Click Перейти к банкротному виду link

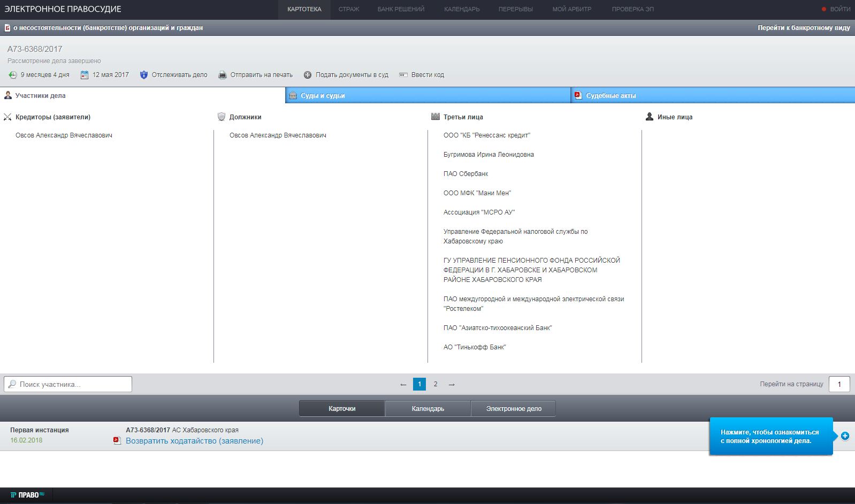tap(804, 28)
